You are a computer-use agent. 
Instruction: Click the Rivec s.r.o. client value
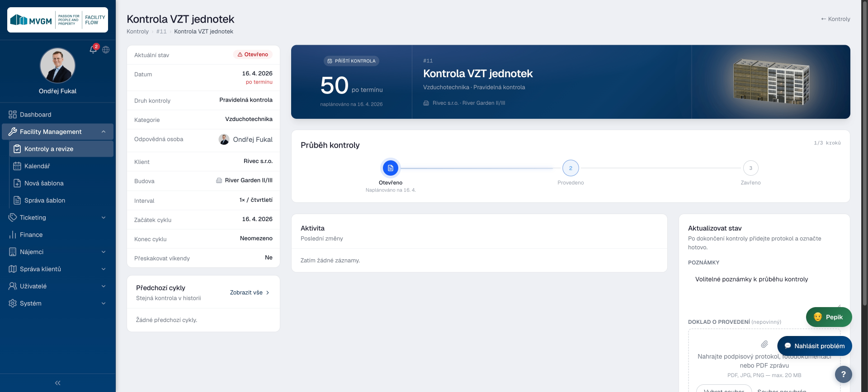pos(258,161)
